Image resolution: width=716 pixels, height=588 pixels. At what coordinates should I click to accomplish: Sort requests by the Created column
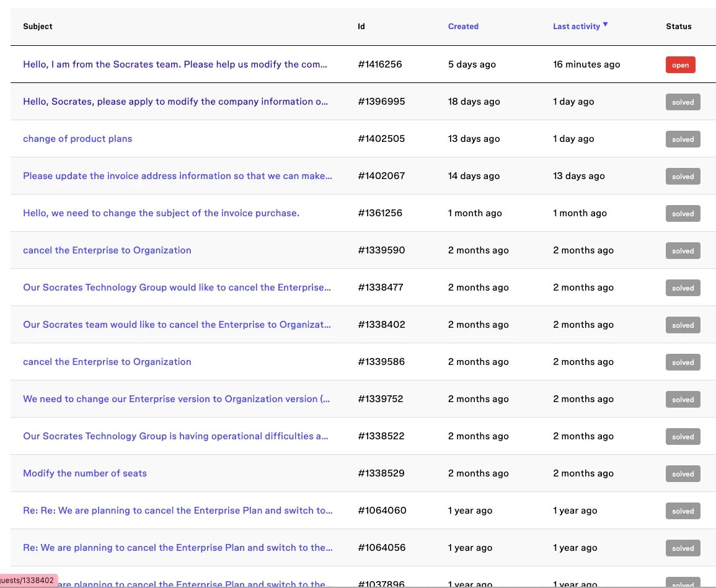(463, 27)
